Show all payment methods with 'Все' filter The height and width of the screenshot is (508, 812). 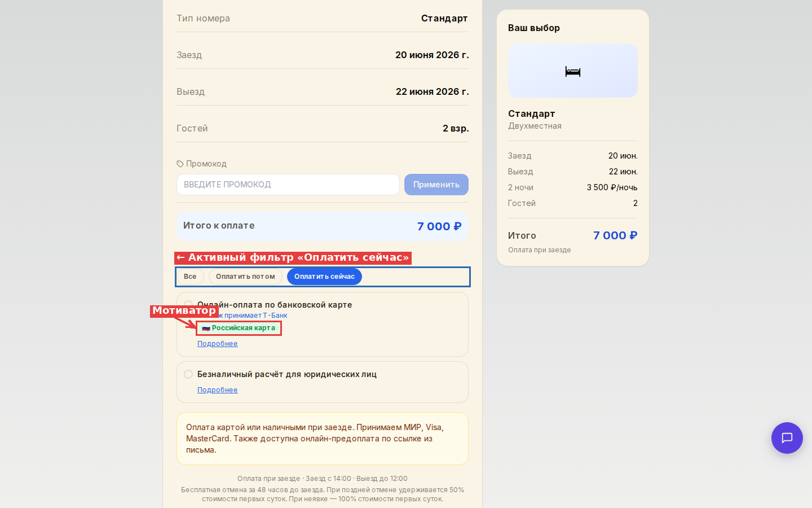pos(190,277)
